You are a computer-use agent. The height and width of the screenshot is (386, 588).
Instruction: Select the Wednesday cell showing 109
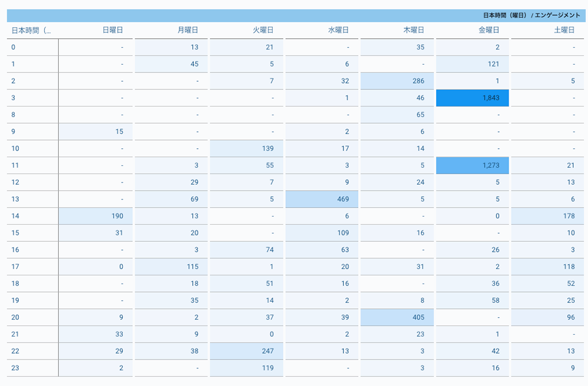click(322, 233)
